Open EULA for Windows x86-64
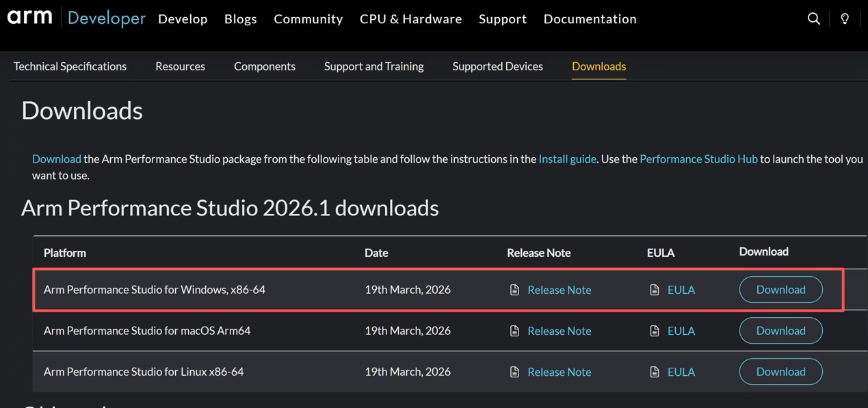 [681, 290]
